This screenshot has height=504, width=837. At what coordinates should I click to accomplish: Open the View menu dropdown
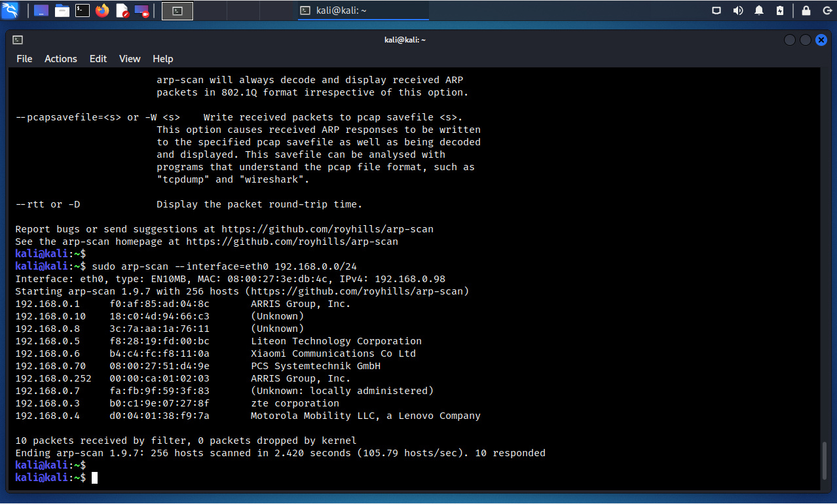tap(130, 59)
